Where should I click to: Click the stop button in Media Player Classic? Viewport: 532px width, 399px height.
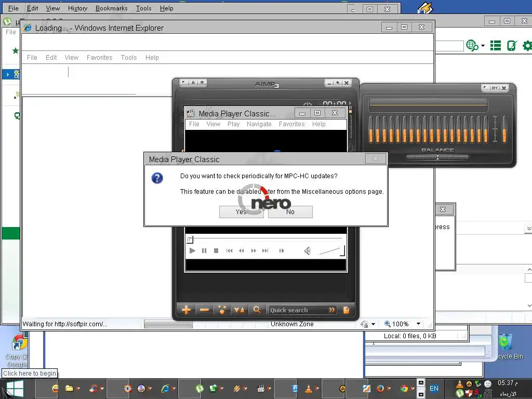click(216, 251)
